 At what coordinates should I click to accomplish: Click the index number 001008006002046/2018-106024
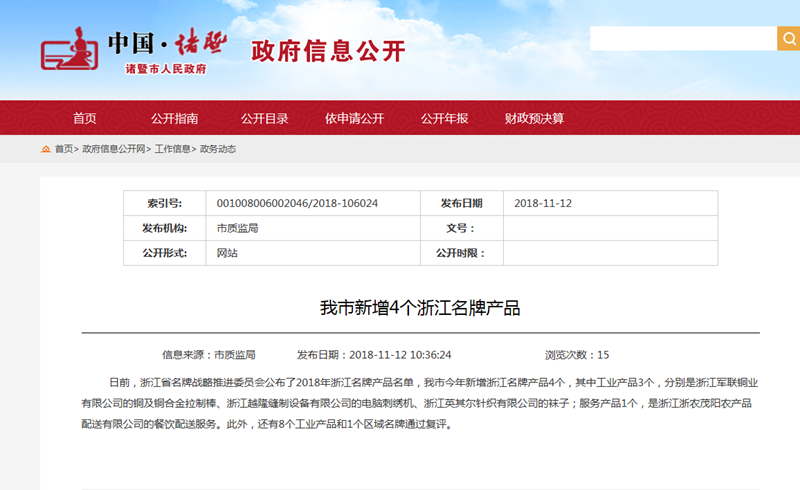coord(297,203)
